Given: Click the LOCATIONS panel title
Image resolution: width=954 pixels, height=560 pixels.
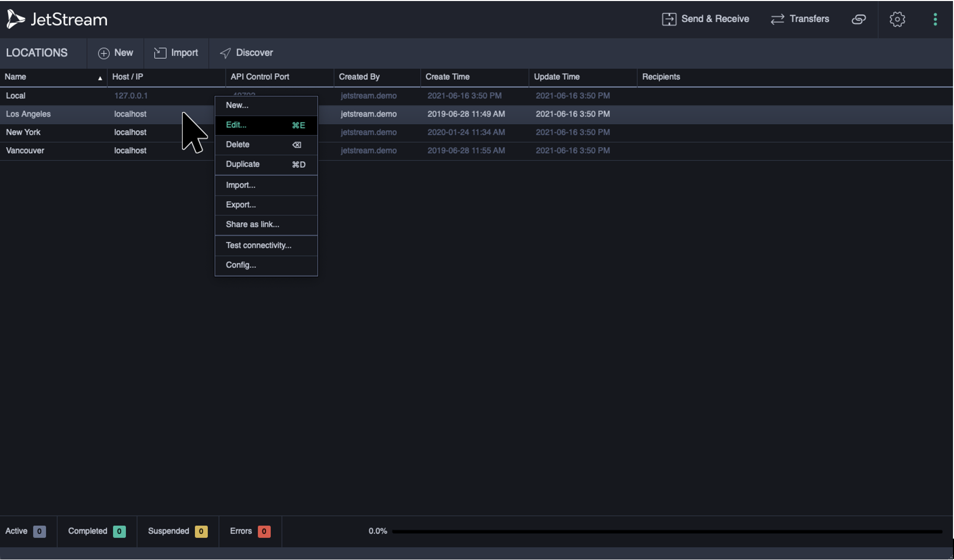Looking at the screenshot, I should pyautogui.click(x=37, y=53).
